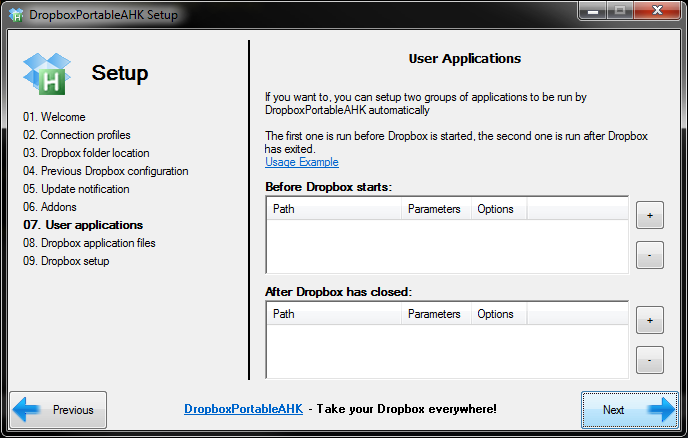
Task: Click Path column header in After Dropbox has closed
Action: click(x=334, y=314)
